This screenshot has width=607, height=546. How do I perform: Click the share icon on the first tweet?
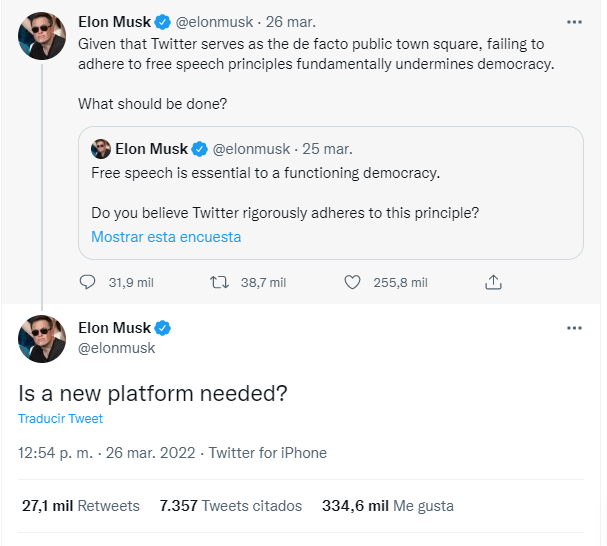tap(493, 283)
